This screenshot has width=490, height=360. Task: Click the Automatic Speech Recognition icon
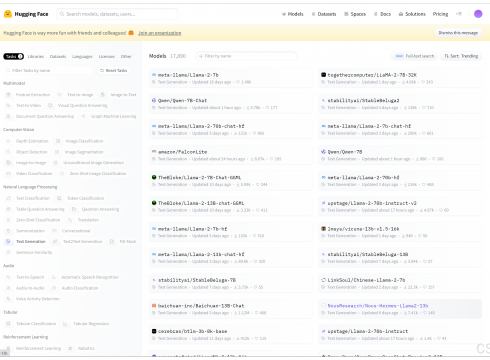pos(53,277)
